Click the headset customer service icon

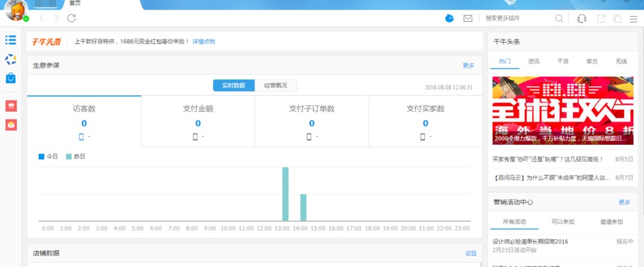click(581, 19)
